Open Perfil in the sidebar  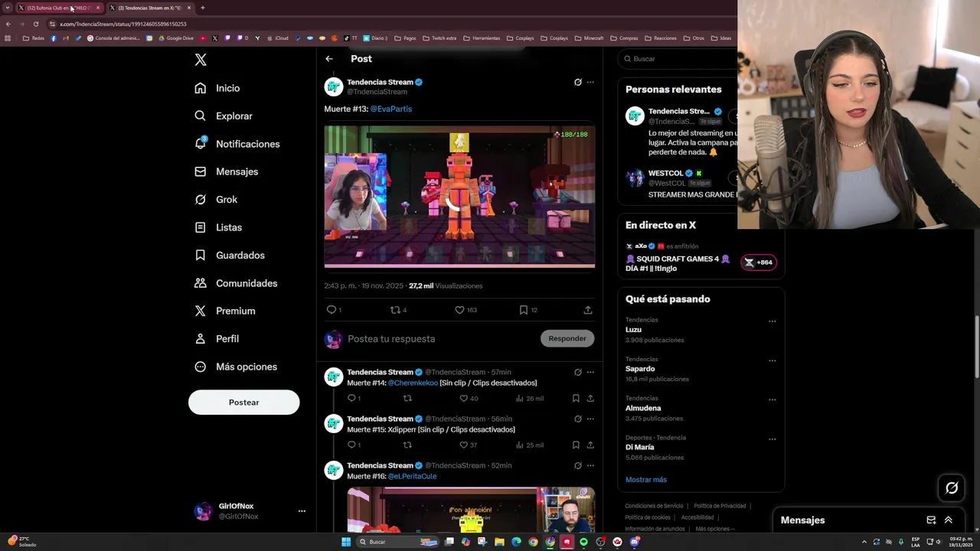click(x=217, y=339)
